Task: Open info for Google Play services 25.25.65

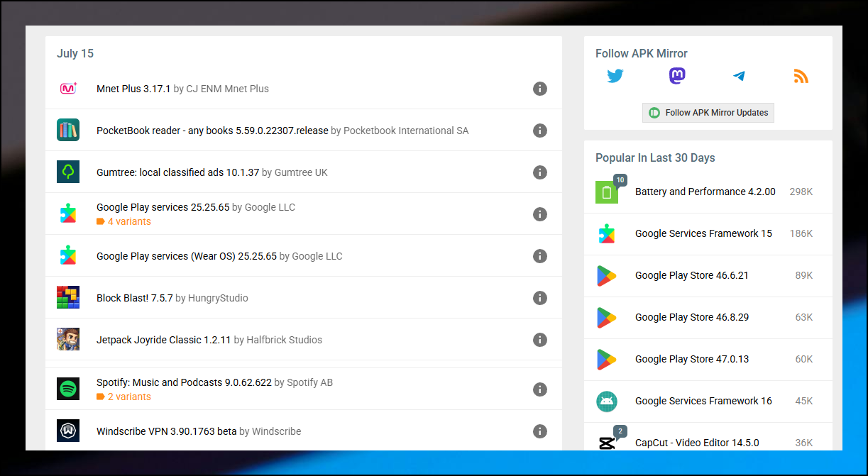Action: 540,214
